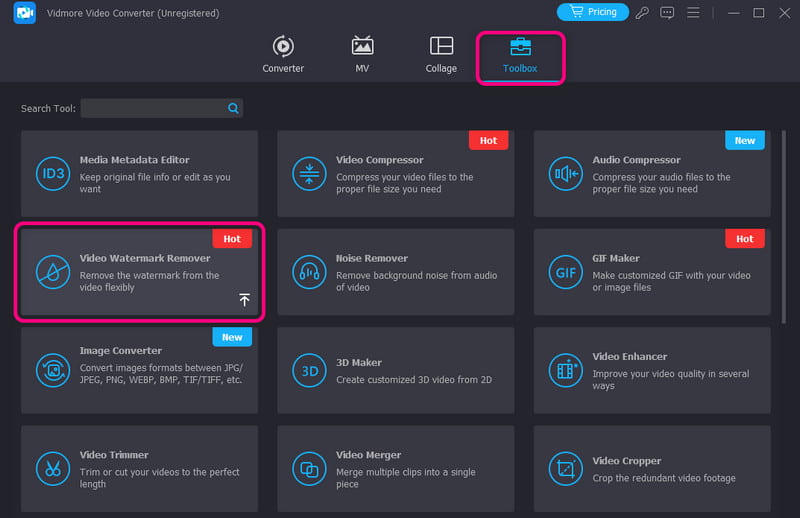Open the GIF Maker icon
The image size is (800, 518).
(565, 271)
